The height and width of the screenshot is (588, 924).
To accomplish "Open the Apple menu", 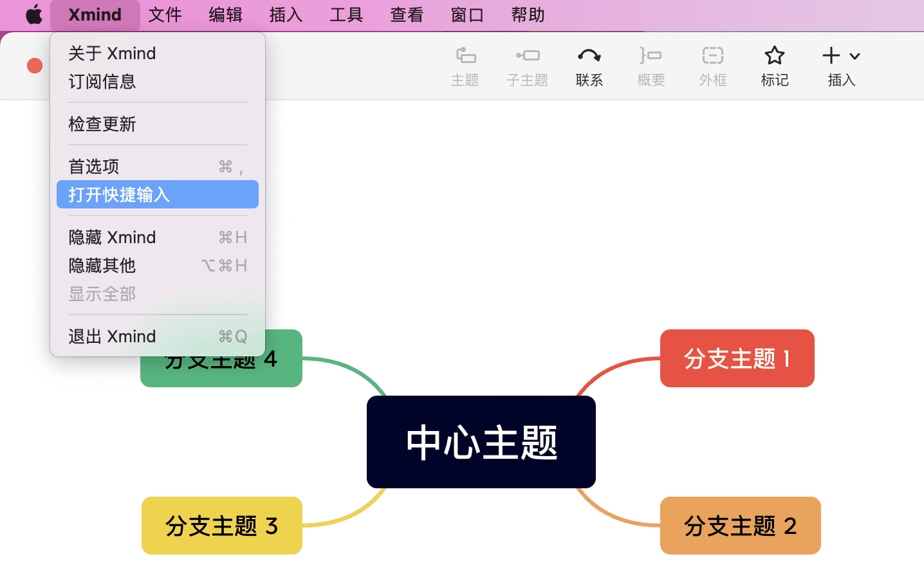I will pyautogui.click(x=33, y=14).
